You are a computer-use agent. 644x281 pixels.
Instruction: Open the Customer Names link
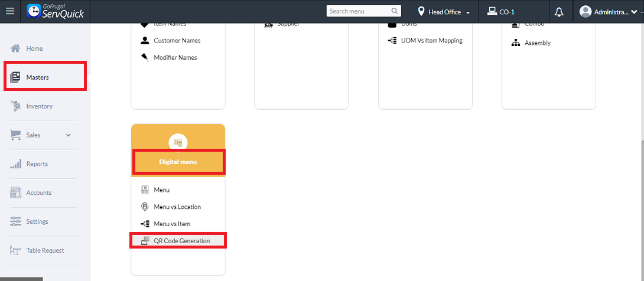tap(177, 40)
